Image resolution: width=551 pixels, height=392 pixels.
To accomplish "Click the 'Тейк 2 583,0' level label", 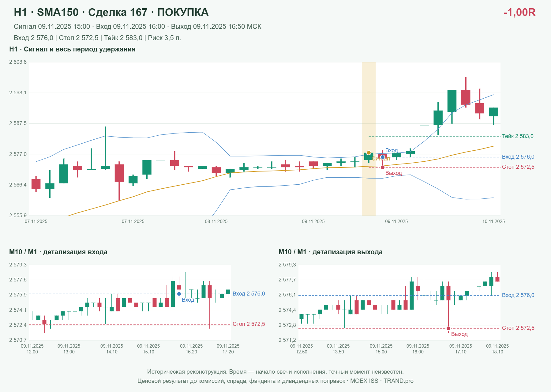I will 518,136.
